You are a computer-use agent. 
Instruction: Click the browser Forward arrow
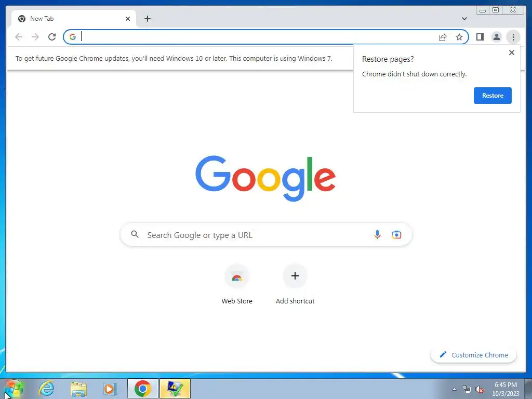pos(35,37)
